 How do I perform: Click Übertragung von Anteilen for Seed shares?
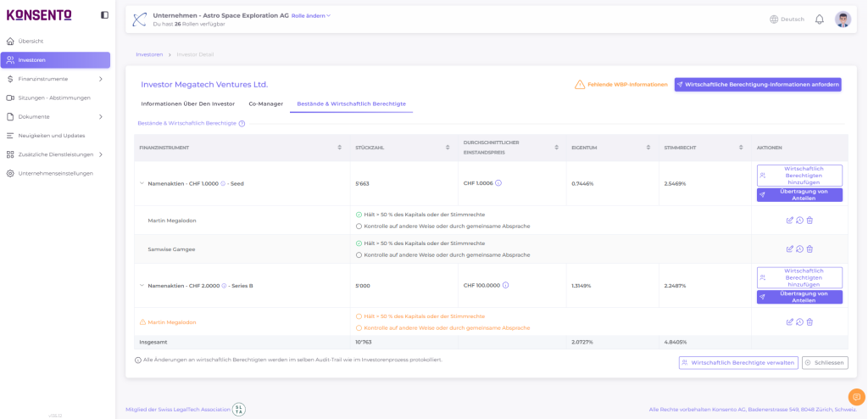click(x=799, y=194)
